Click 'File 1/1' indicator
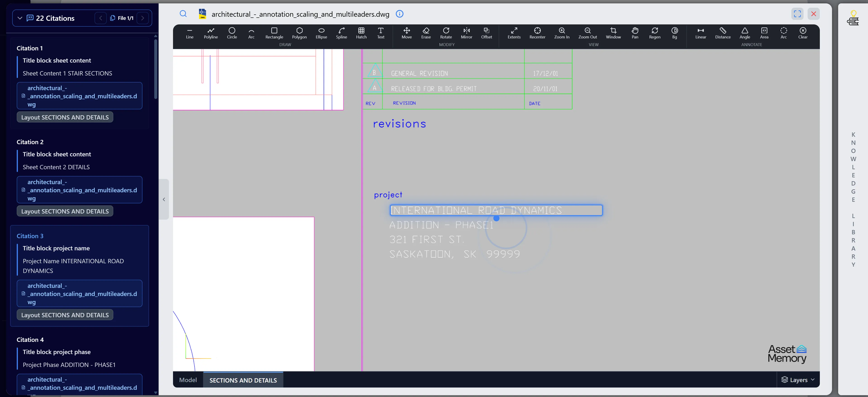Screen dimensions: 868x397 click(122, 18)
